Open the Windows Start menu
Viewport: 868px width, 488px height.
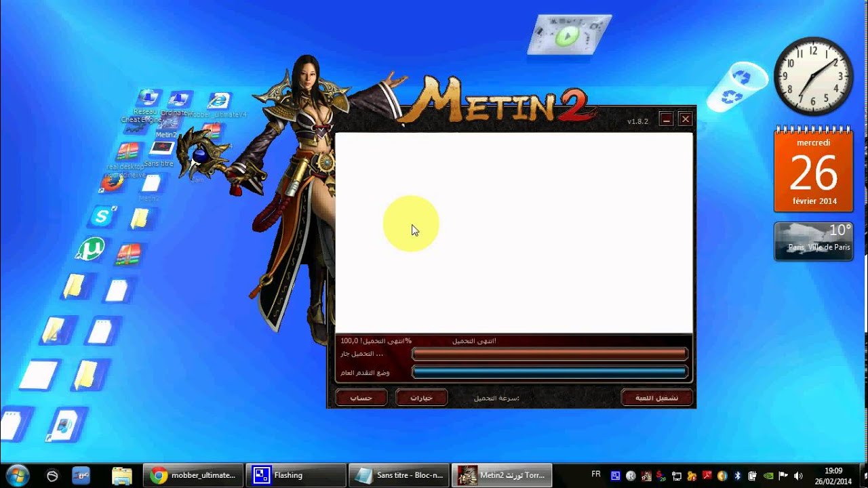click(x=17, y=476)
